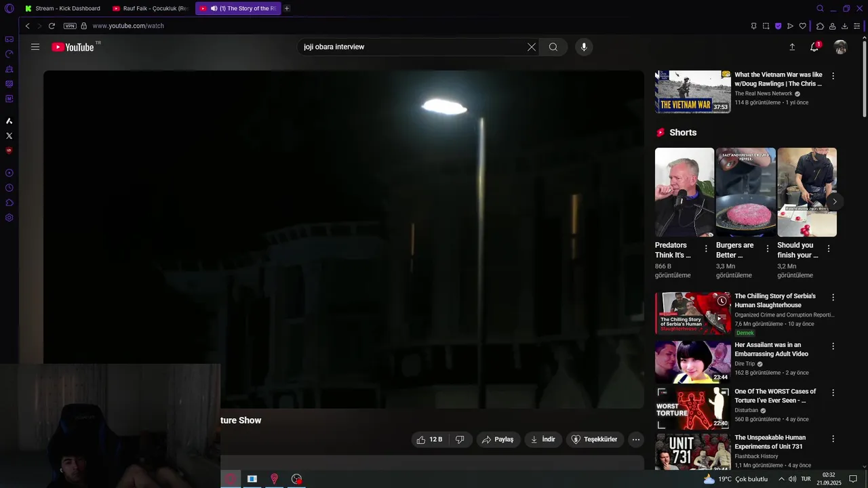
Task: Take a snapshot with the capture icon
Action: point(766,26)
